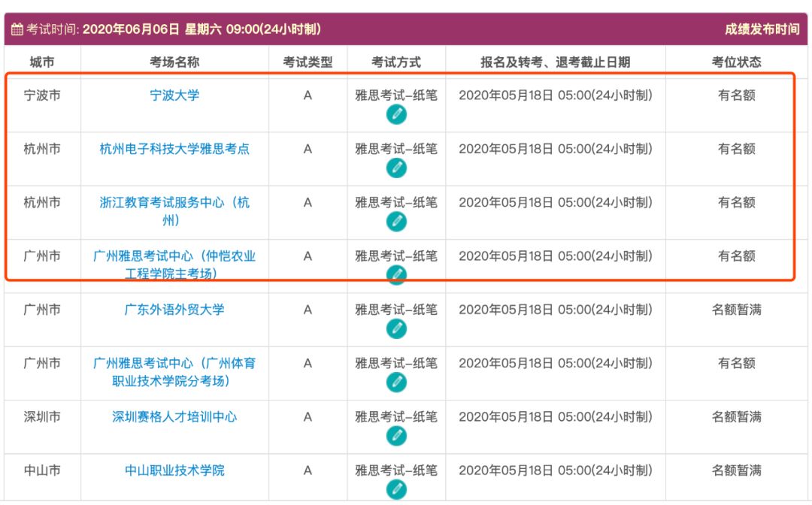This screenshot has width=812, height=505.
Task: Click 广州市 in 广东外语外贸大学 row
Action: click(x=42, y=310)
